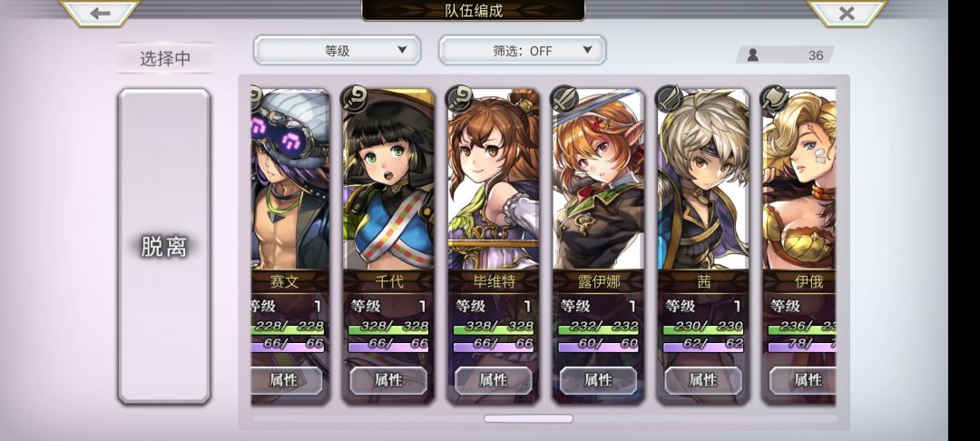Click the class icon on 茜's card

[669, 99]
